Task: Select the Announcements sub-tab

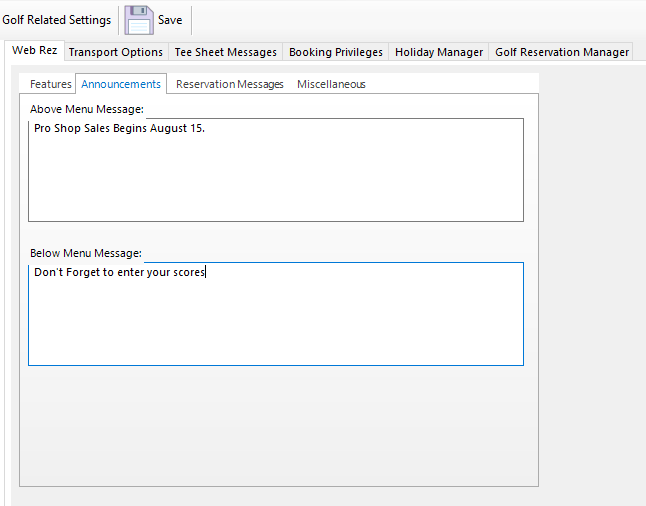Action: (121, 84)
